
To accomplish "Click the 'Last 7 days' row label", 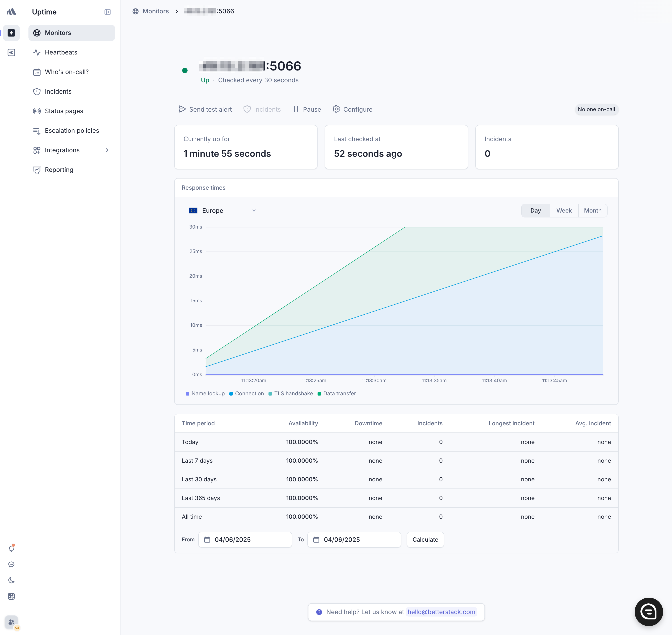I will (x=197, y=461).
